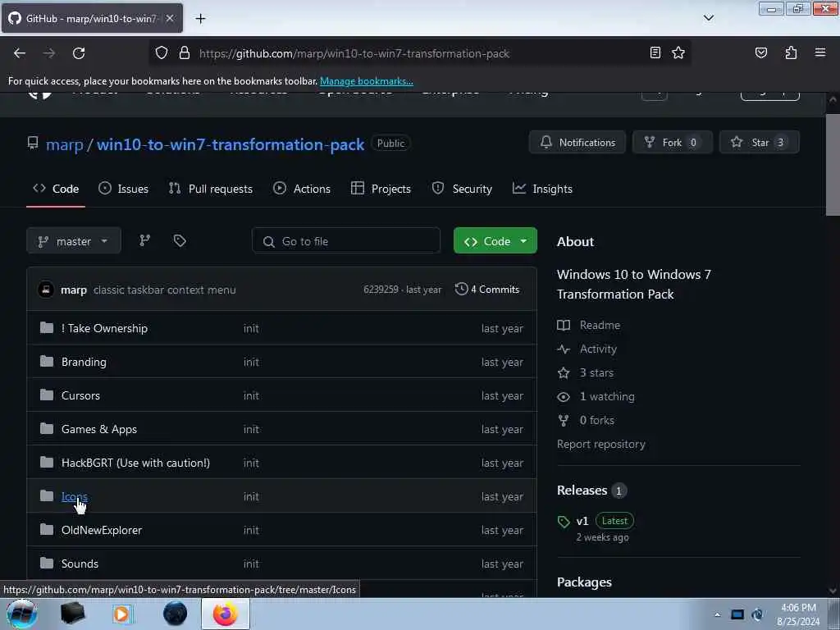
Task: View branches via the branch icon
Action: tap(144, 241)
